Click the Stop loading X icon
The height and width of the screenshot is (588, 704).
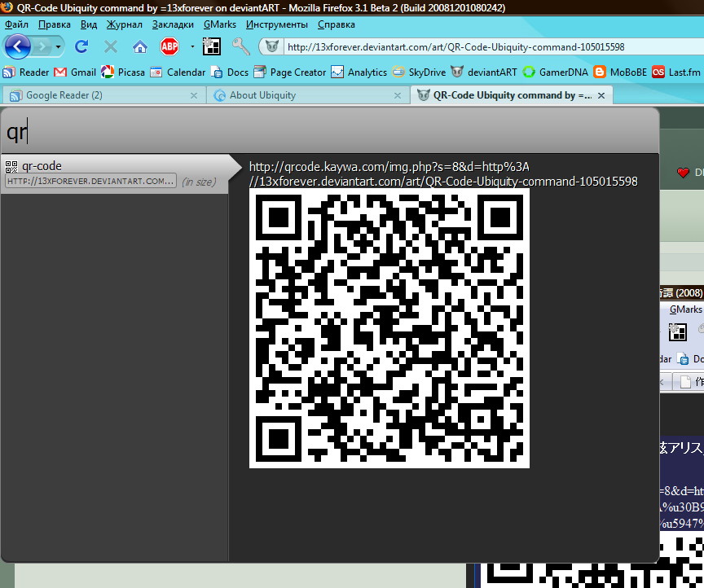[x=111, y=46]
